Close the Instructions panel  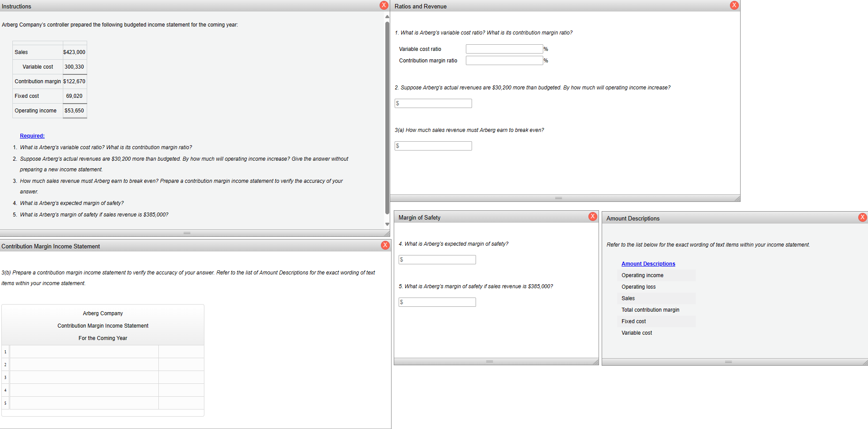(384, 5)
